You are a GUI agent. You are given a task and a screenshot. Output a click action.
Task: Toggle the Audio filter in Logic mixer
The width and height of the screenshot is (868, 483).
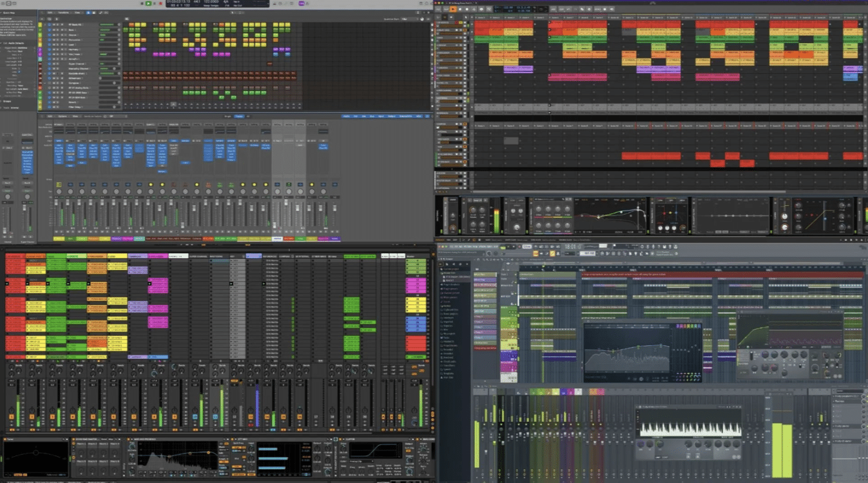tap(346, 116)
